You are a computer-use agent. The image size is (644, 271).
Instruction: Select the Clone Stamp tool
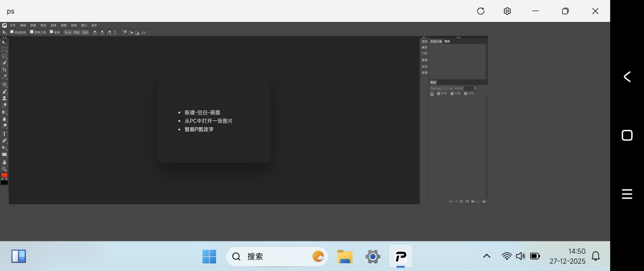4,98
